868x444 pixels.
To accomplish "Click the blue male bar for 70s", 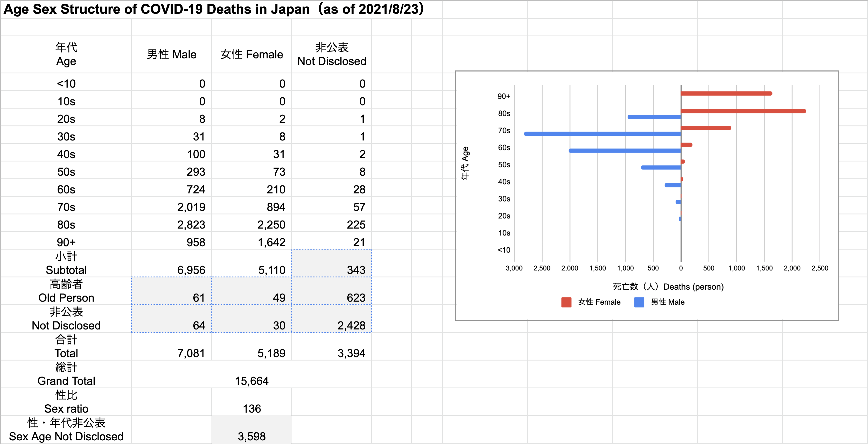I will 603,134.
